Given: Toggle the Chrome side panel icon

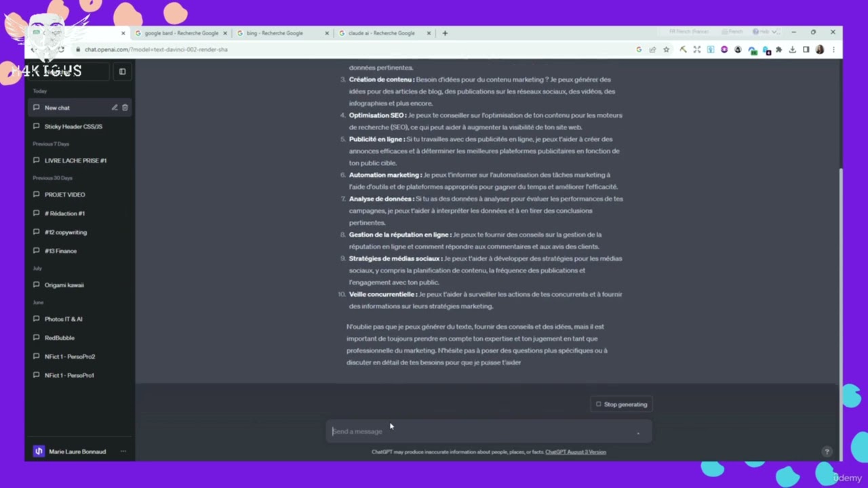Looking at the screenshot, I should point(806,49).
